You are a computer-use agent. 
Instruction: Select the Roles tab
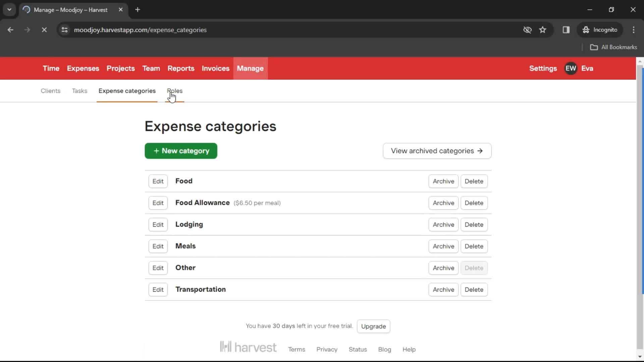pos(175,90)
